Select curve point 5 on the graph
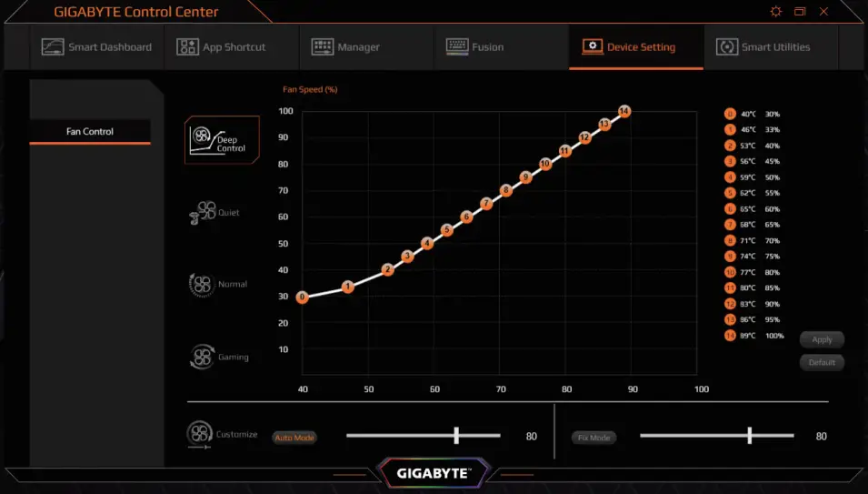 (447, 230)
